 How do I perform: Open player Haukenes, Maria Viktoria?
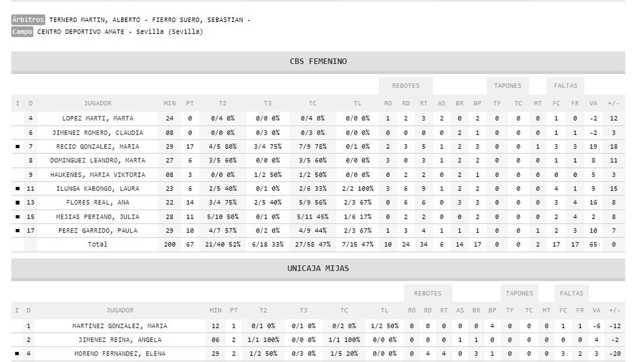point(97,175)
